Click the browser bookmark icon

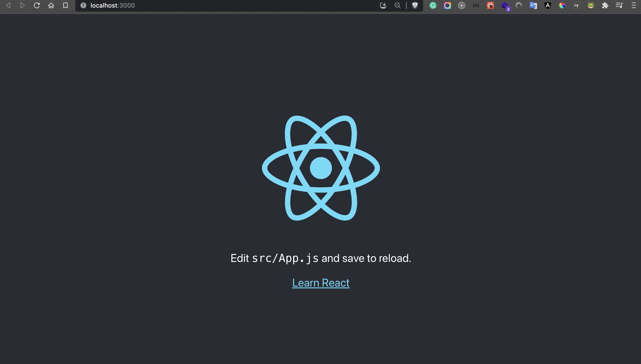click(x=66, y=5)
